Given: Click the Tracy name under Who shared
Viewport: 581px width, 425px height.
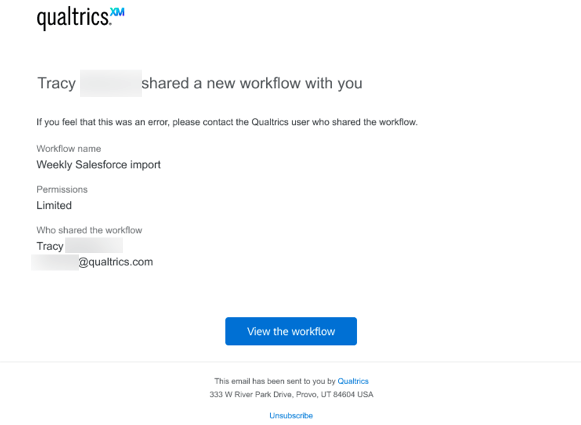Looking at the screenshot, I should (x=50, y=246).
